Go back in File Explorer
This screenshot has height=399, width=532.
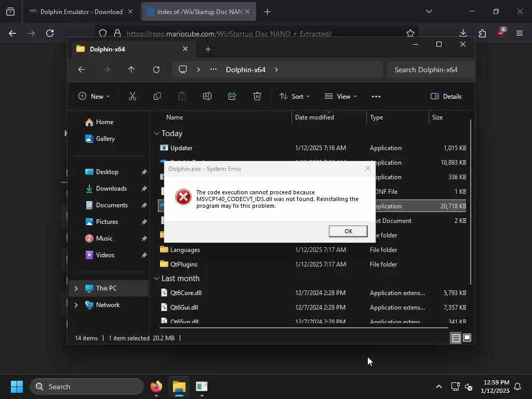[x=82, y=70]
